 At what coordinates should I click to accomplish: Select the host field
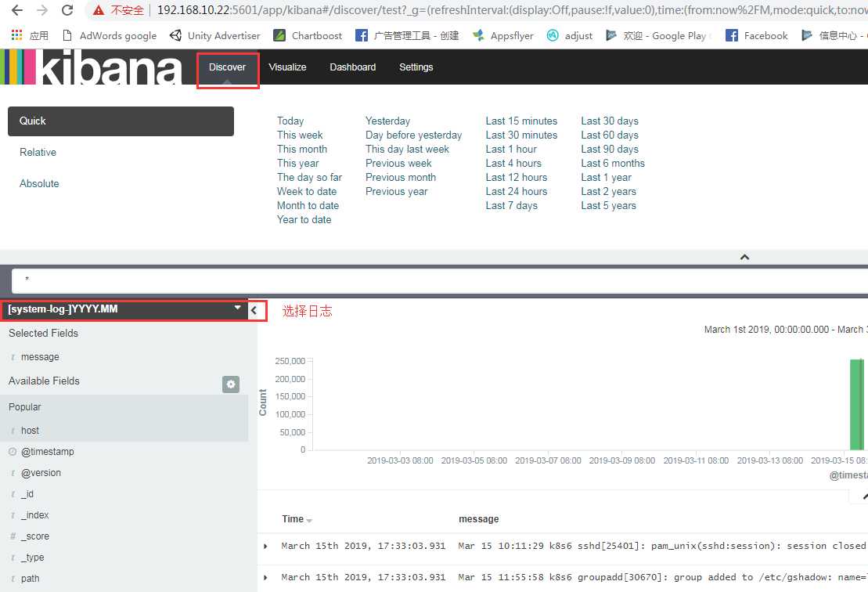[30, 431]
